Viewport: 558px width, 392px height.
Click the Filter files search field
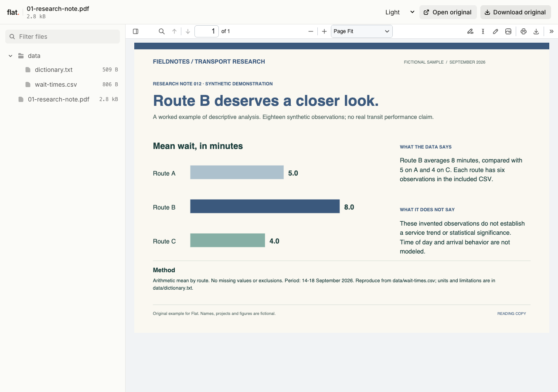(62, 37)
